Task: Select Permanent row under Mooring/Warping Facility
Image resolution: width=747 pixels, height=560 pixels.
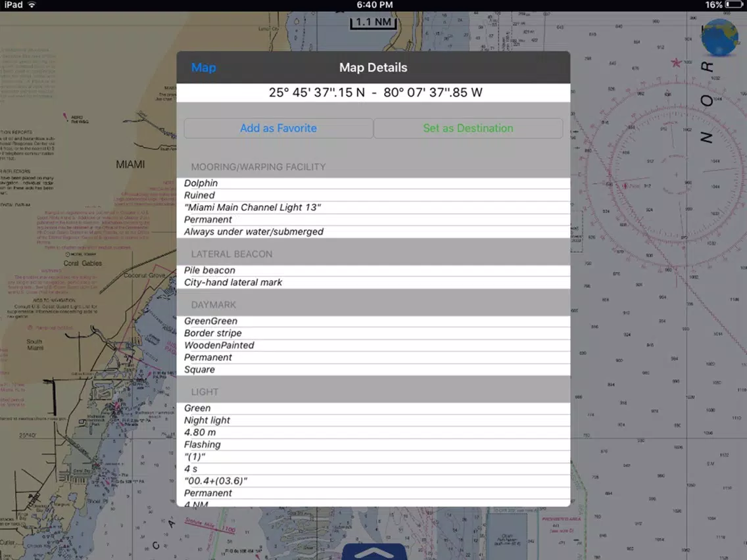Action: point(373,220)
